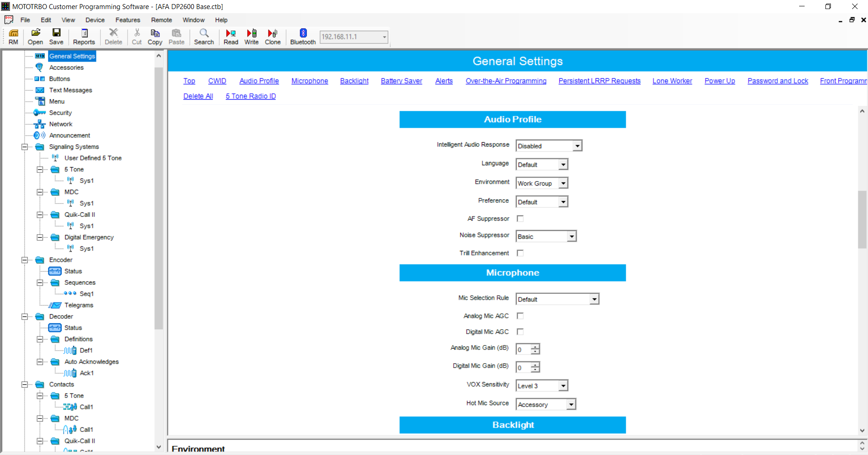
Task: Click the Bluetooth toolbar icon
Action: 303,33
